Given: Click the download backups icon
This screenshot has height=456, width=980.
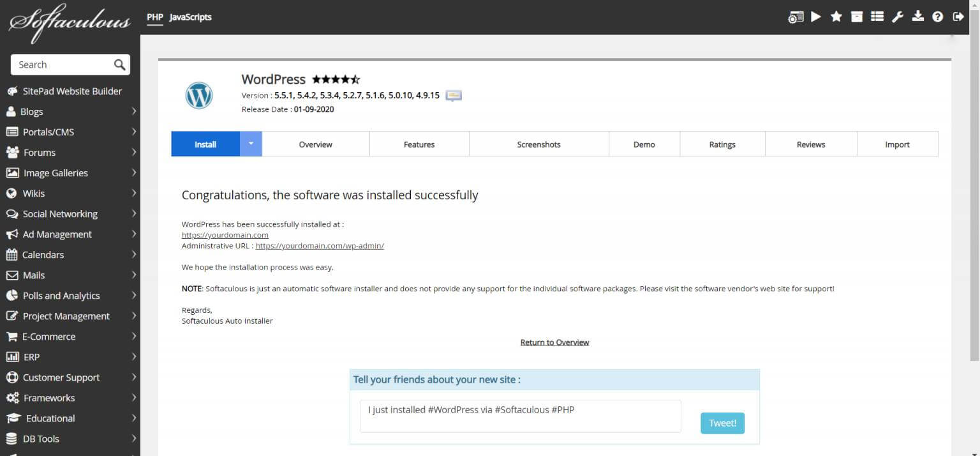Looking at the screenshot, I should (x=918, y=17).
